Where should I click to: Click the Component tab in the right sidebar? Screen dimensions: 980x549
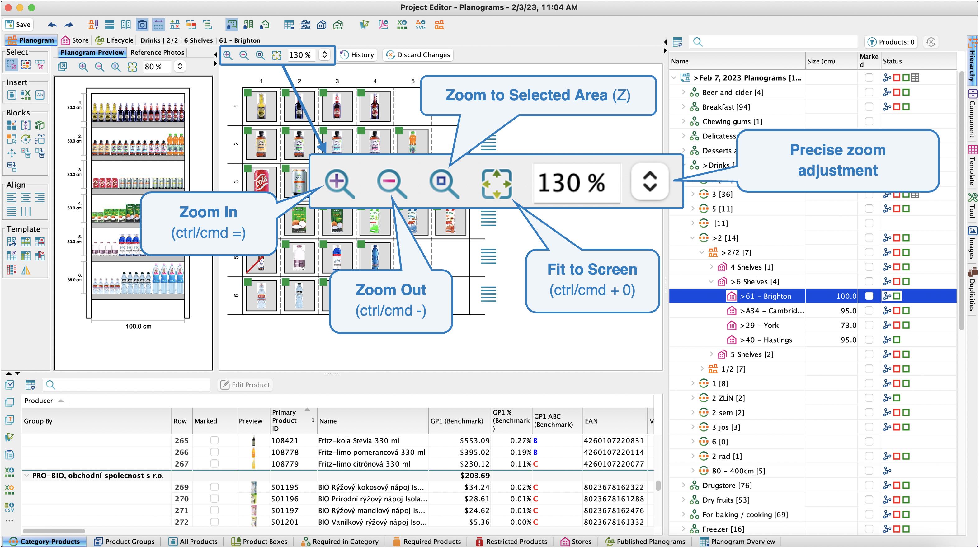pos(973,114)
